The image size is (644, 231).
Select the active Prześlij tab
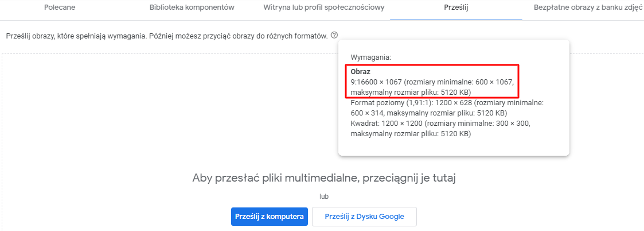(456, 7)
